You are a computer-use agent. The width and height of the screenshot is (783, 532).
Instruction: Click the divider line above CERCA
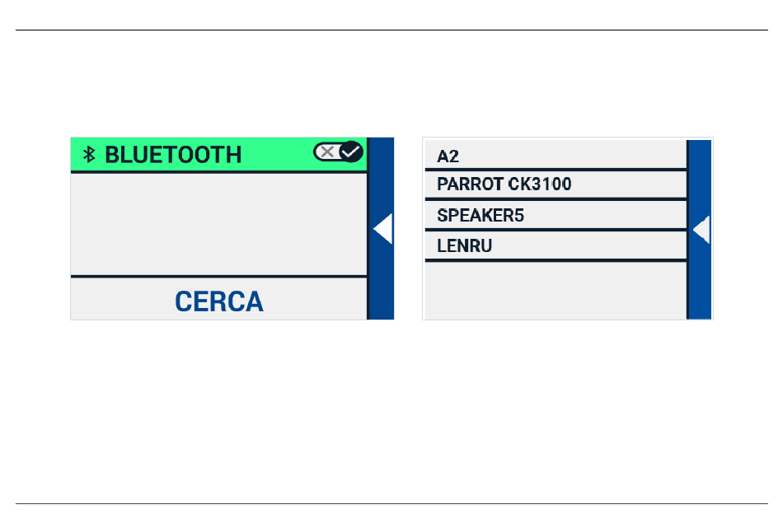[218, 277]
